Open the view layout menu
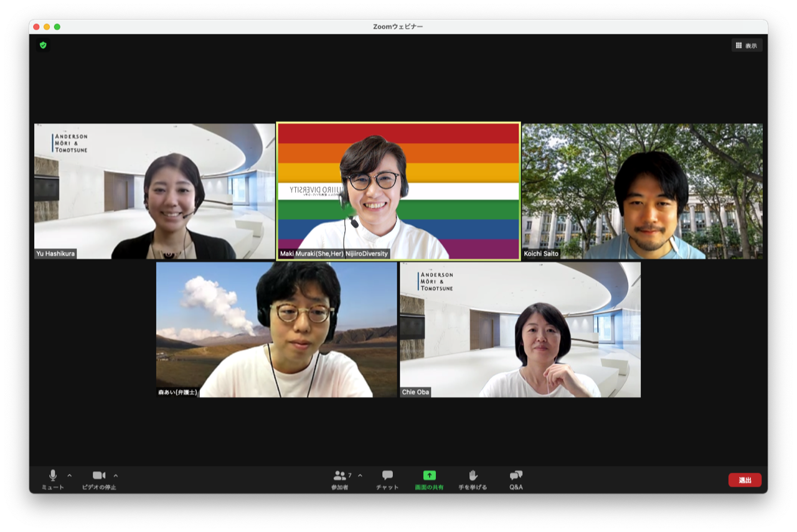 point(747,45)
